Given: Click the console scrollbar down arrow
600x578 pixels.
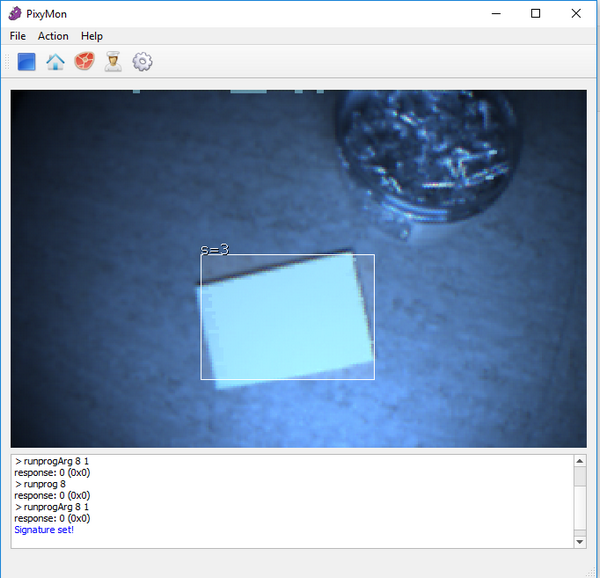Looking at the screenshot, I should coord(580,542).
